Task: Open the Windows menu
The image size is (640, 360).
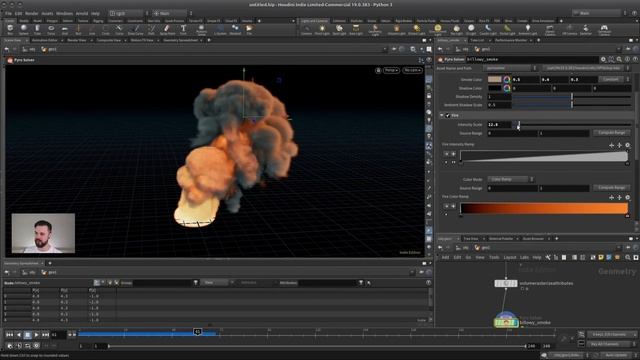Action: tap(64, 13)
